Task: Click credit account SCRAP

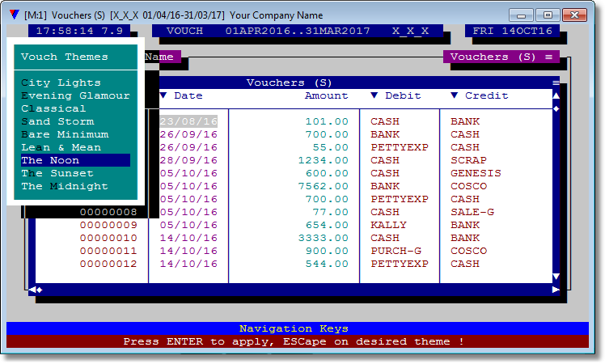Action: pyautogui.click(x=468, y=160)
